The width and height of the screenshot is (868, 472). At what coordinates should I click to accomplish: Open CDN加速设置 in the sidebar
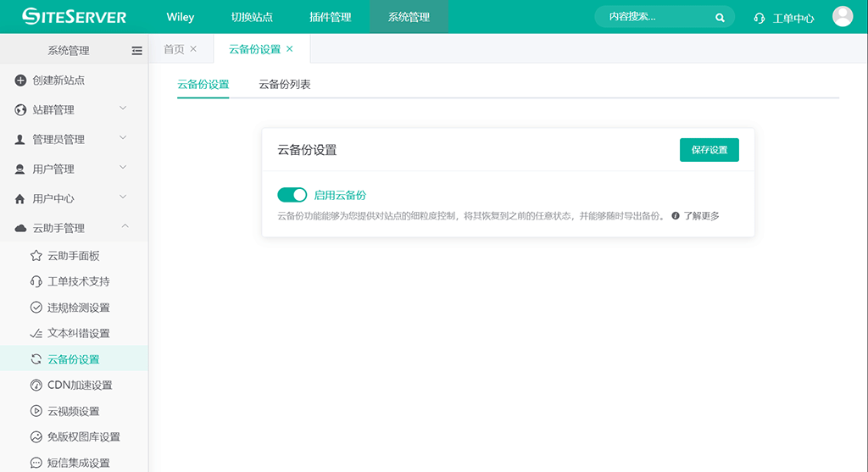tap(79, 386)
